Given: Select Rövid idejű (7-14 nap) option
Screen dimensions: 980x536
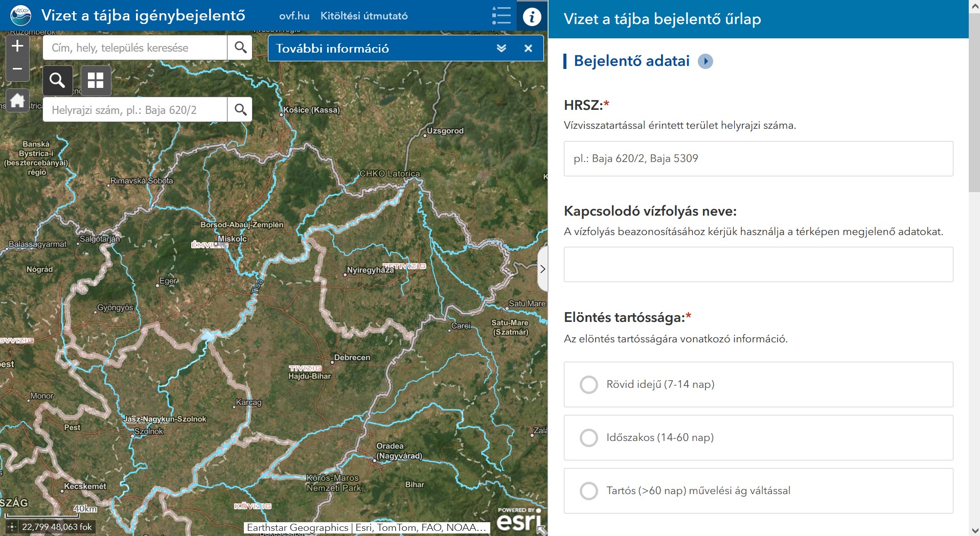Looking at the screenshot, I should pyautogui.click(x=588, y=385).
